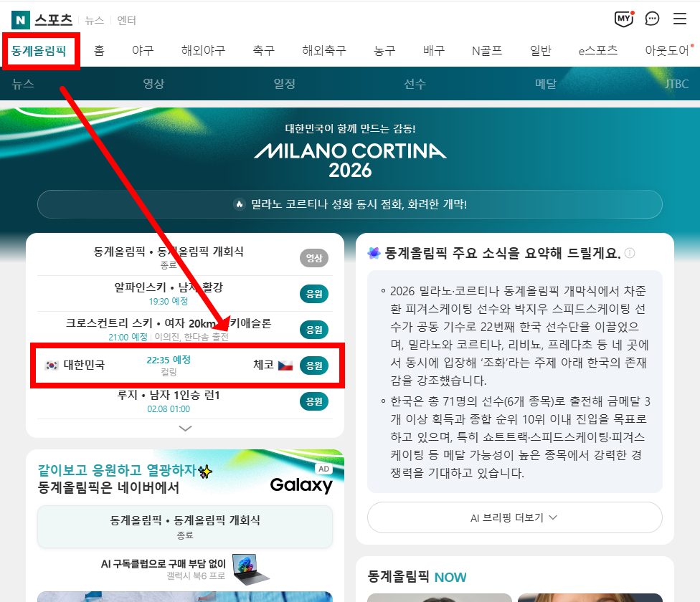The height and width of the screenshot is (602, 700).
Task: Select 메달 in the Olympics sub-navigation
Action: click(545, 84)
